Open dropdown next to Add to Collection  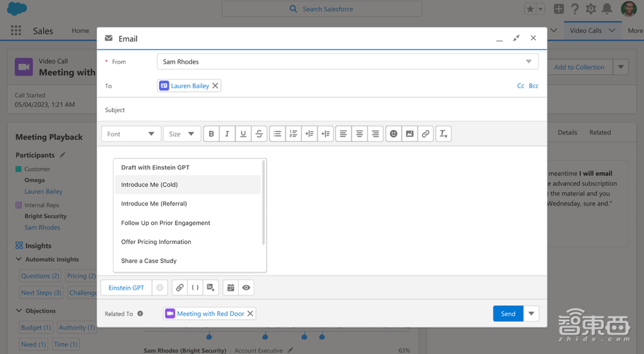click(x=621, y=67)
